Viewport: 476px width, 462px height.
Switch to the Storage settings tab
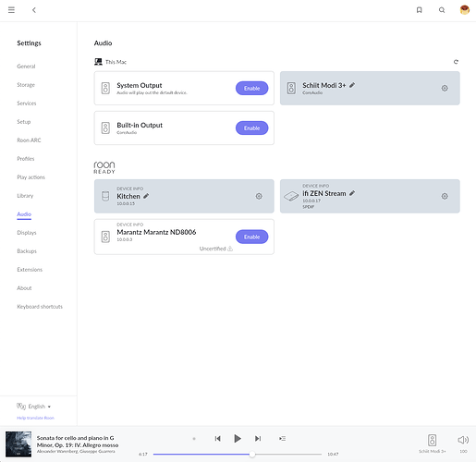tap(26, 85)
